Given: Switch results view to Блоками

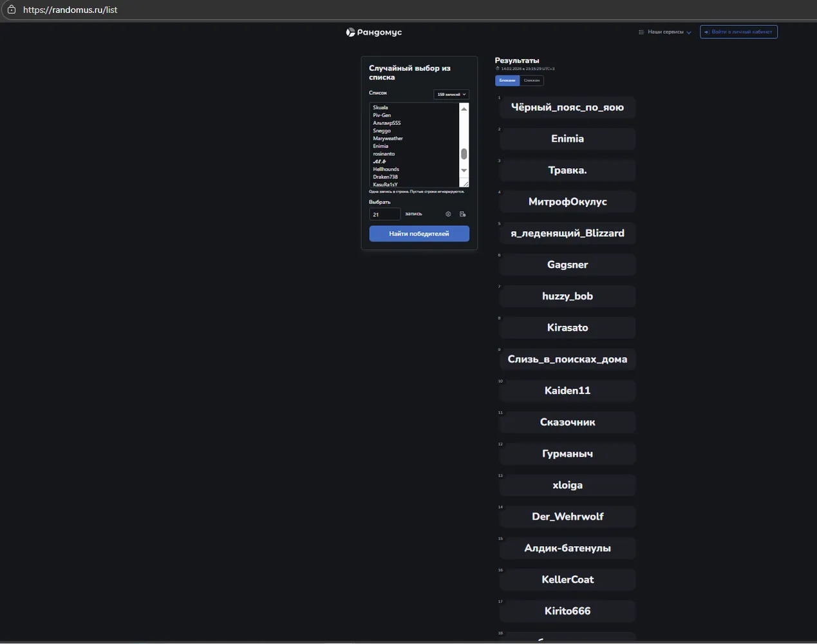Looking at the screenshot, I should (507, 80).
